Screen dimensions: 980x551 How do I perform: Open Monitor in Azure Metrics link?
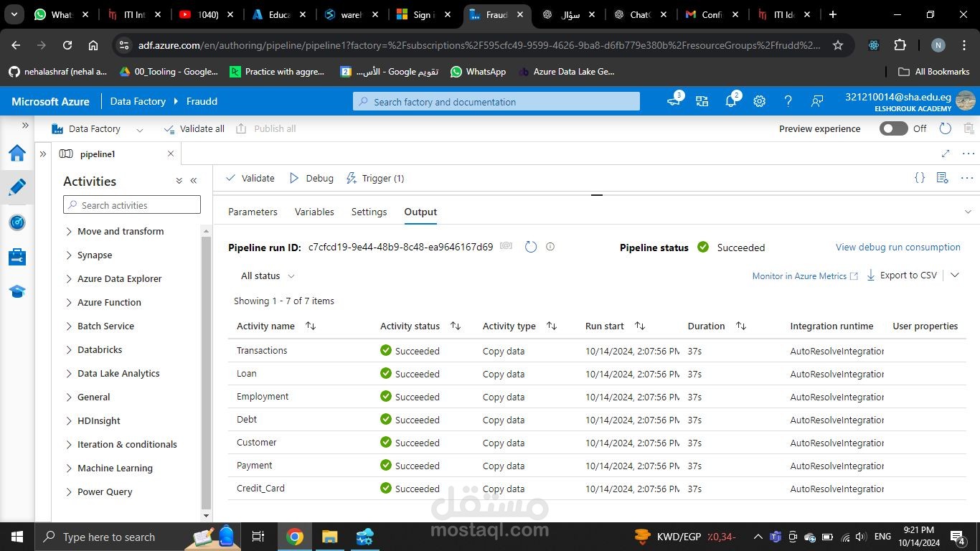coord(805,275)
